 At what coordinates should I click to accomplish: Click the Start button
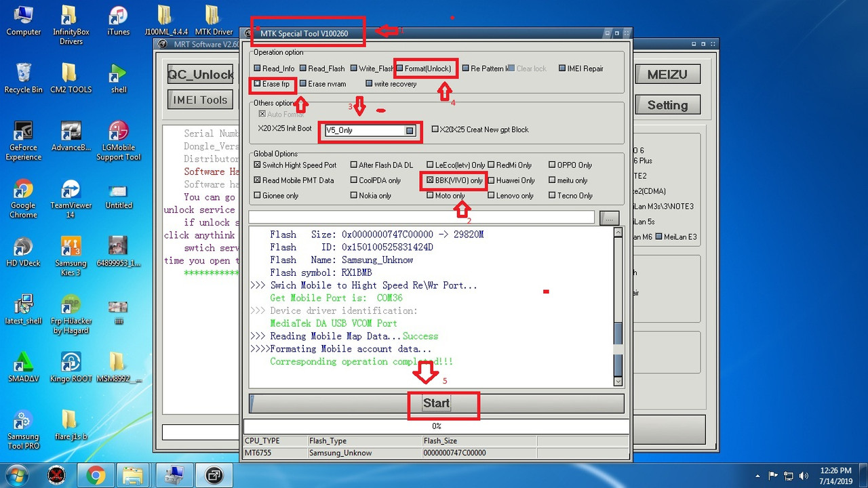point(437,403)
